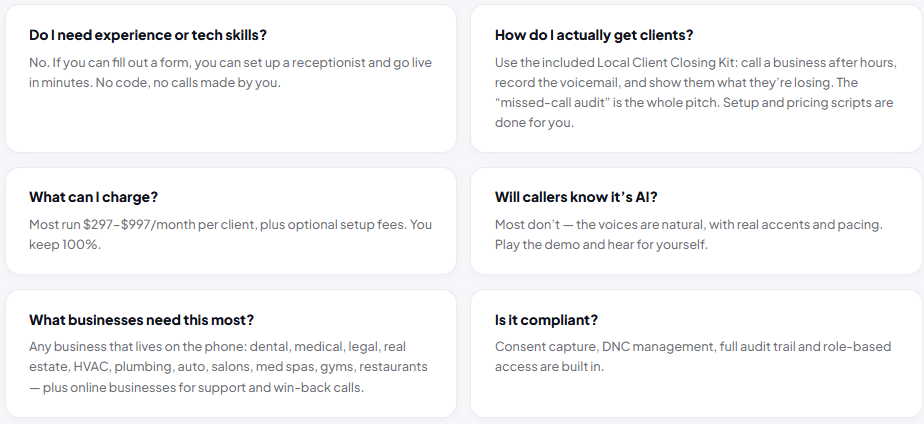Click the answer starting 'No. If you can fill out a form'
The height and width of the screenshot is (424, 924).
coord(230,72)
